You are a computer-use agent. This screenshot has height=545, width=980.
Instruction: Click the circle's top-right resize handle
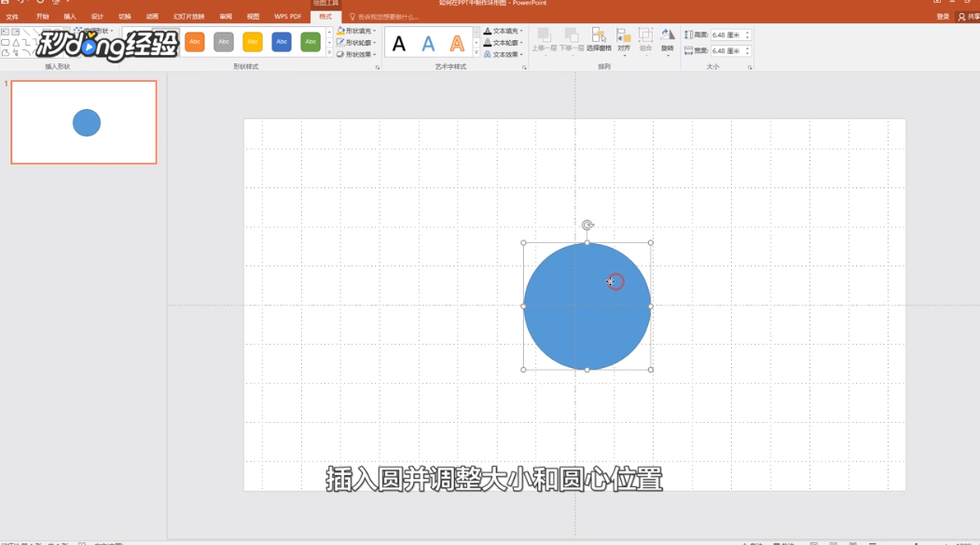651,243
